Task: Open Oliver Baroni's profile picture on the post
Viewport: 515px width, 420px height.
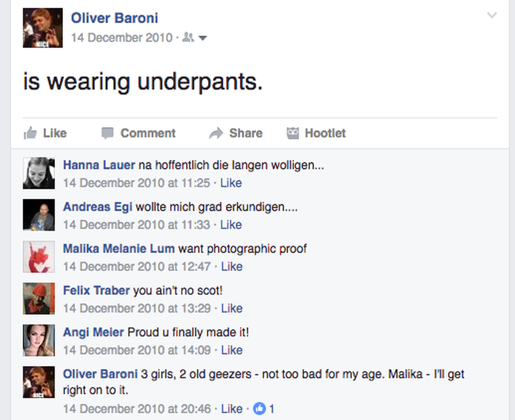Action: [x=43, y=28]
